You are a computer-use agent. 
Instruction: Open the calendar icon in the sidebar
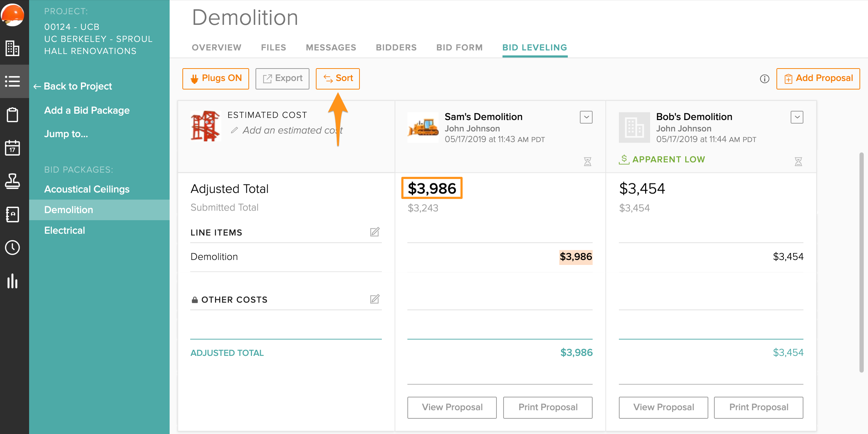(x=13, y=148)
